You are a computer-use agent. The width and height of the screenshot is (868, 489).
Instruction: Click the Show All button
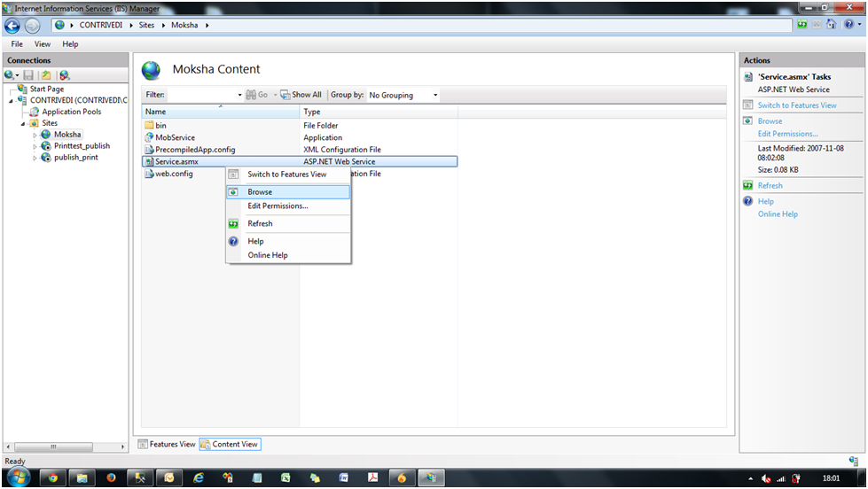[x=301, y=95]
